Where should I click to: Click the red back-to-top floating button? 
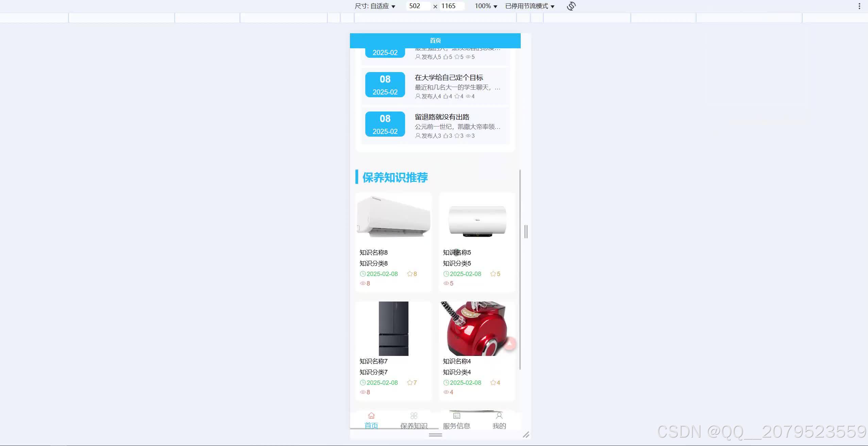(x=509, y=344)
